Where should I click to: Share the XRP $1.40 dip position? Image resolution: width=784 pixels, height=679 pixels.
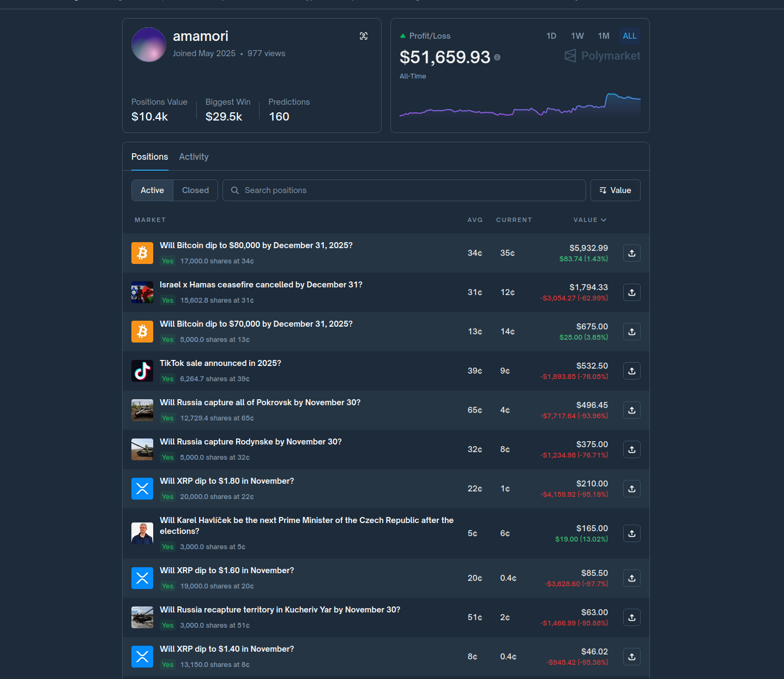tap(632, 657)
